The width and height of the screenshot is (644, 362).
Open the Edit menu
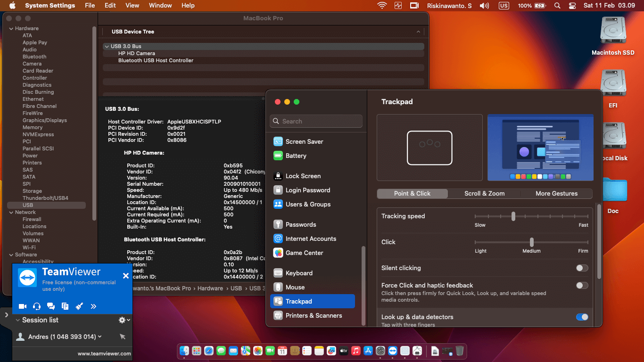click(x=110, y=6)
